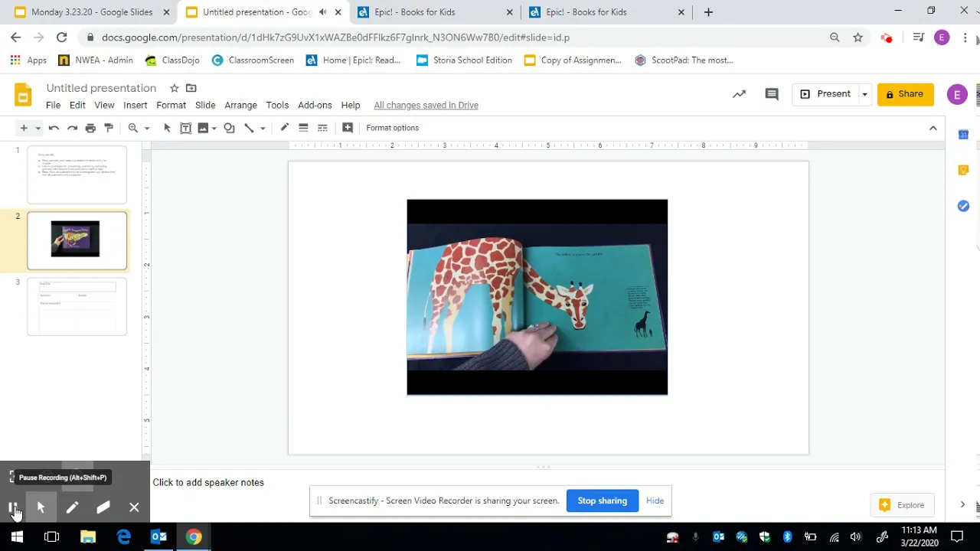The width and height of the screenshot is (980, 551).
Task: Select the Text box tool
Action: [x=185, y=128]
